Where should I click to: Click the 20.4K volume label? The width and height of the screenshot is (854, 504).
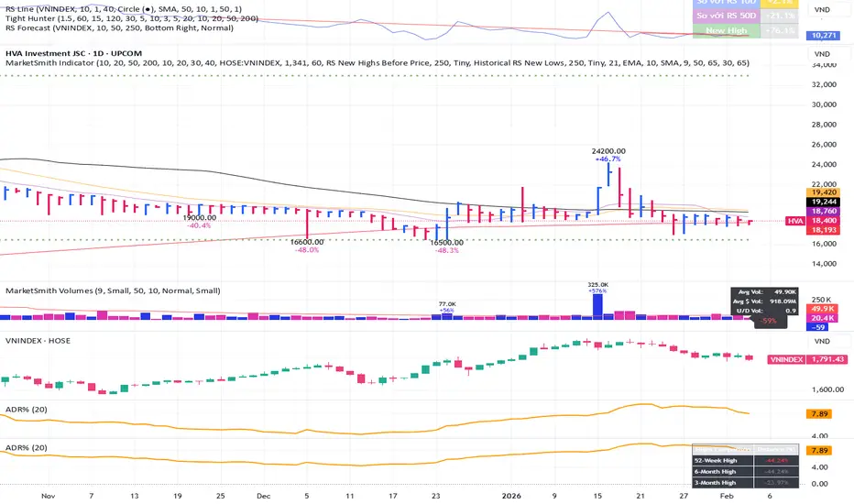tap(822, 318)
